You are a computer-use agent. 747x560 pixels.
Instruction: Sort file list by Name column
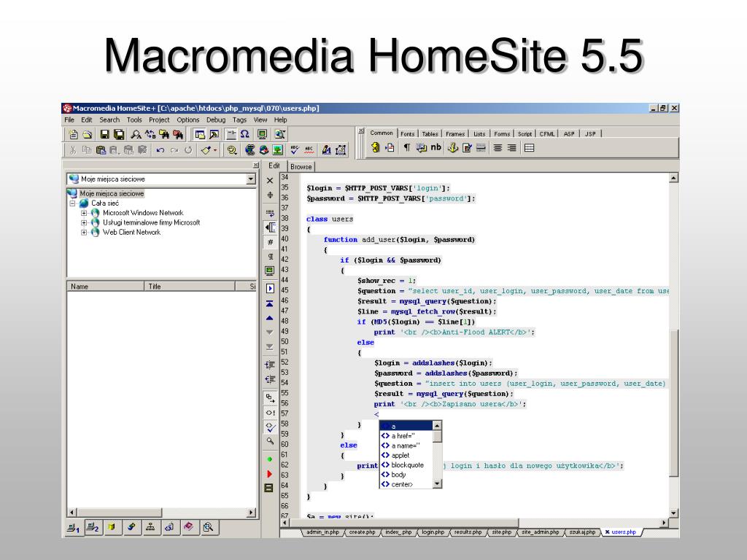point(106,286)
